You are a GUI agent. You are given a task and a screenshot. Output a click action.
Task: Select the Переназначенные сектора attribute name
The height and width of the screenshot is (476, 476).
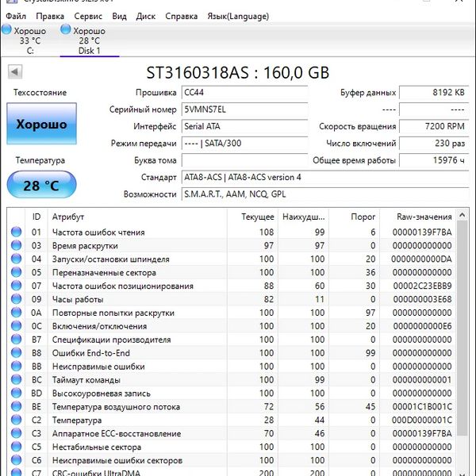coord(104,273)
